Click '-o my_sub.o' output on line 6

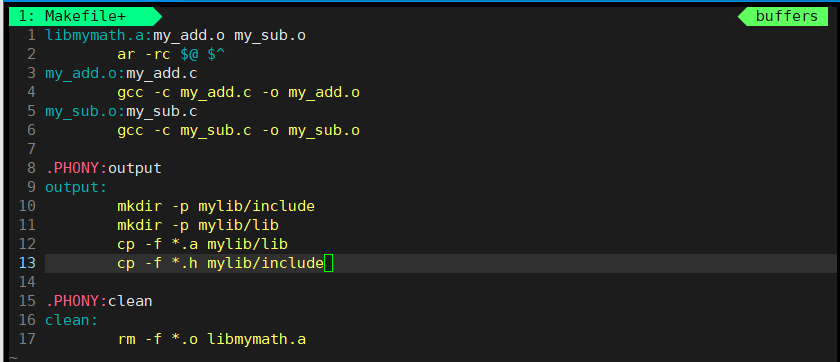pyautogui.click(x=311, y=131)
